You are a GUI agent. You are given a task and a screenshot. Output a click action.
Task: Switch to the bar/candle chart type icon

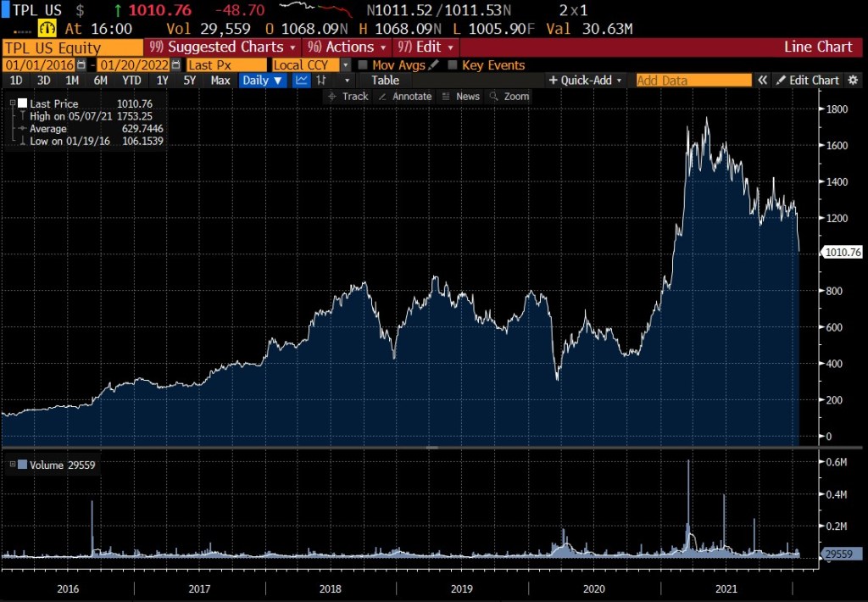[322, 81]
